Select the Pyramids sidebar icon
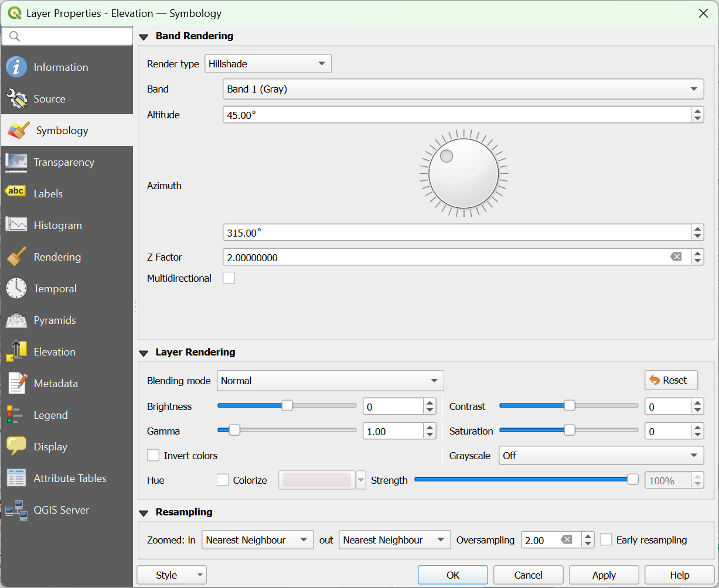719x588 pixels. (x=16, y=320)
